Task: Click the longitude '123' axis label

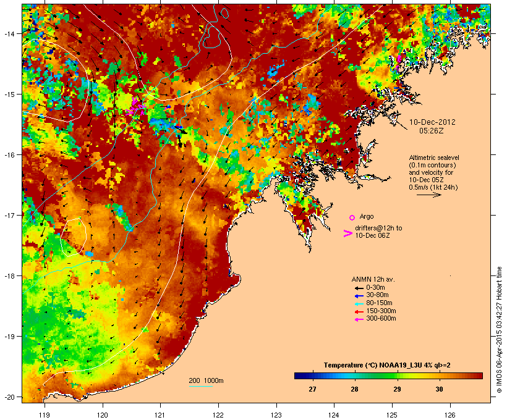Action: tap(276, 415)
